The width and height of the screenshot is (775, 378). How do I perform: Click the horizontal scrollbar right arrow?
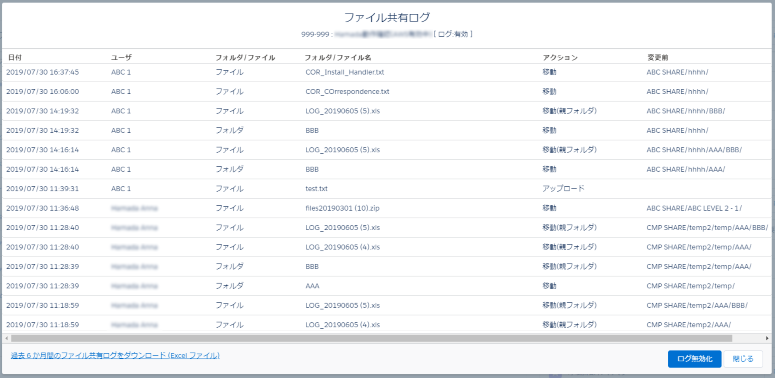(x=767, y=338)
